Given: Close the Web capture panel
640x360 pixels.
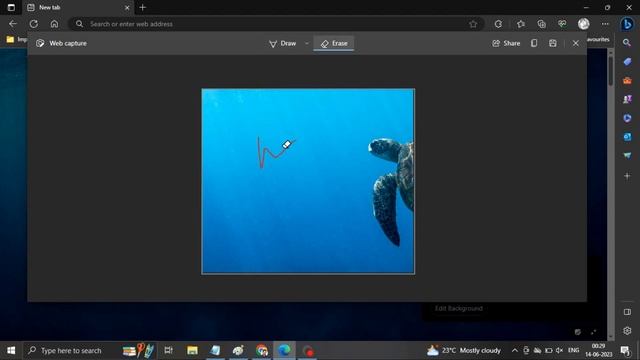Looking at the screenshot, I should (x=576, y=43).
